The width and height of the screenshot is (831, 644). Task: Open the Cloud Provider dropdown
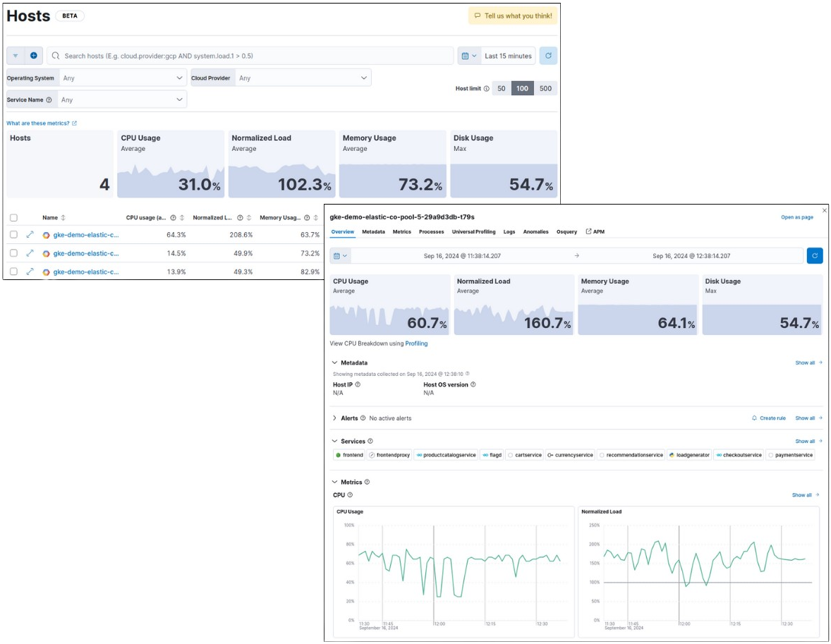point(303,78)
